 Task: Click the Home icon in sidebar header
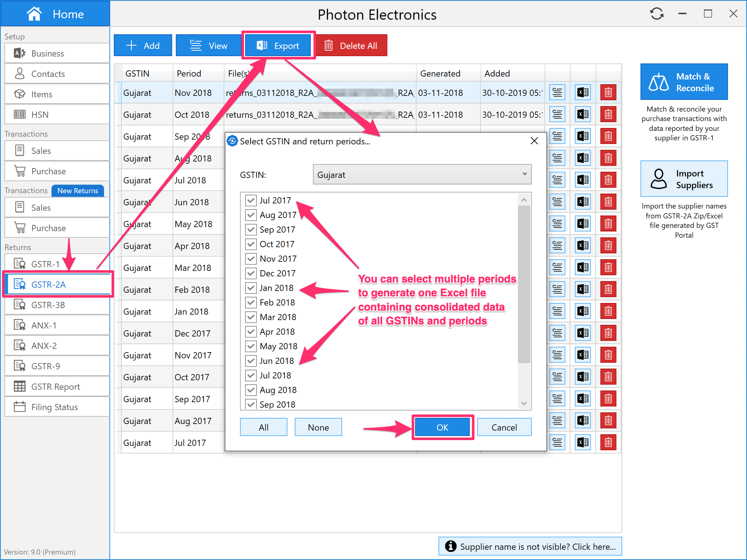[34, 14]
